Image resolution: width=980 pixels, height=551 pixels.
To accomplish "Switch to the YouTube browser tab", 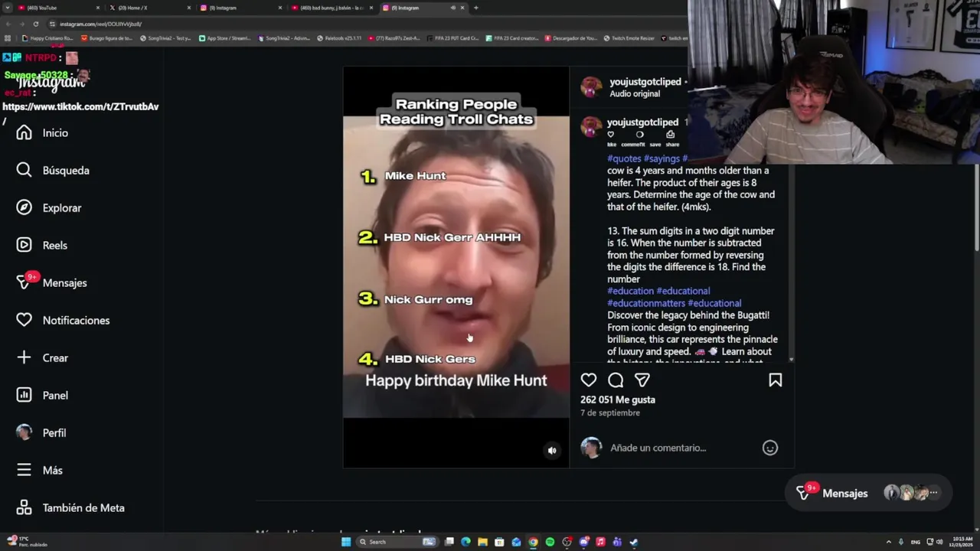I will [57, 8].
